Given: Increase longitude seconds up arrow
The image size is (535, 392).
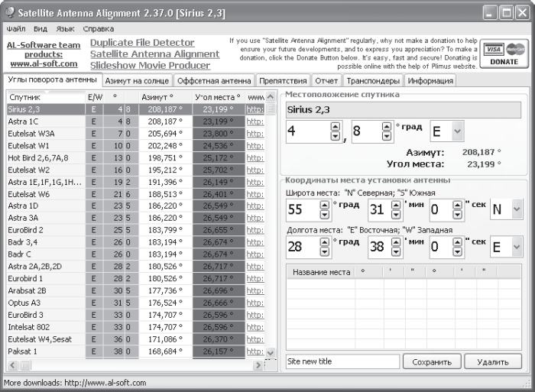Looking at the screenshot, I should click(457, 242).
